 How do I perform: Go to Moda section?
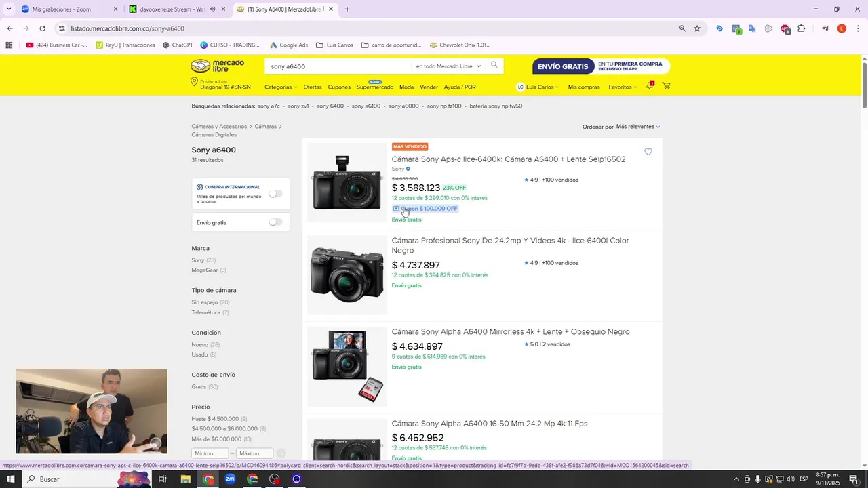coord(406,87)
